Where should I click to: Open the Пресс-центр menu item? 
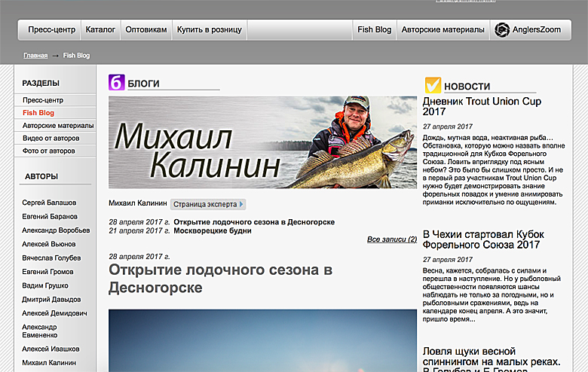[52, 30]
